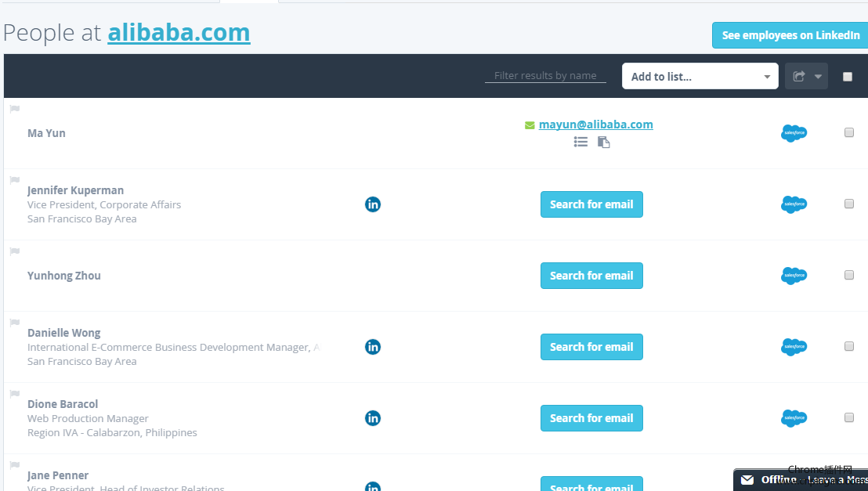
Task: Copy Ma Yun's email with clipboard icon
Action: tap(603, 143)
